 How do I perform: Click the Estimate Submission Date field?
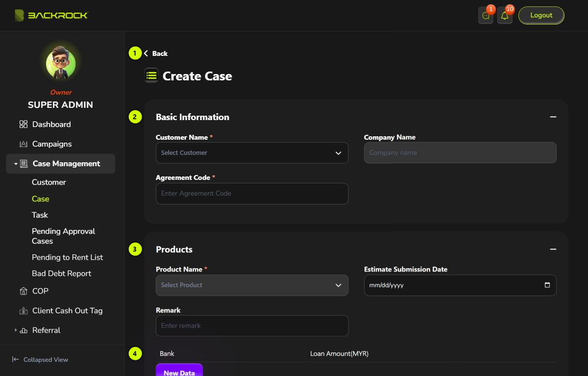pos(460,285)
